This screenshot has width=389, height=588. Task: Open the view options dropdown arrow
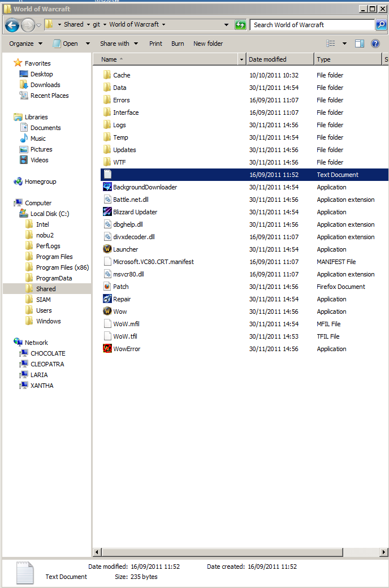pyautogui.click(x=344, y=44)
